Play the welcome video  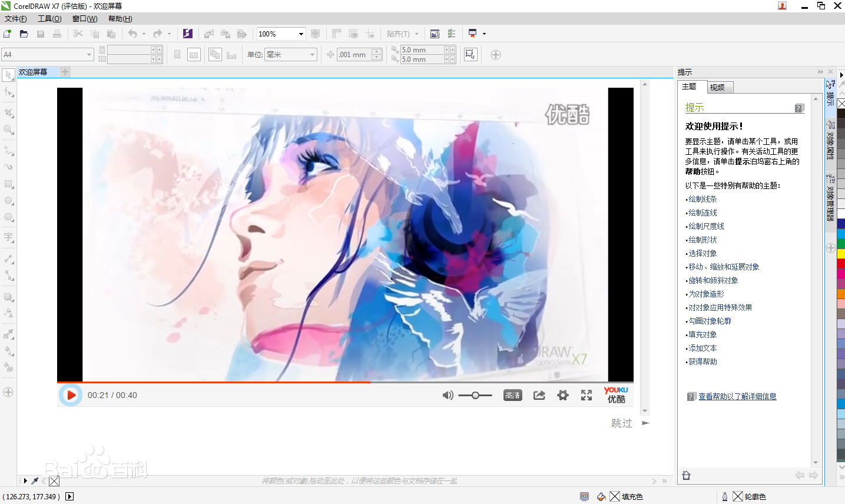click(71, 395)
